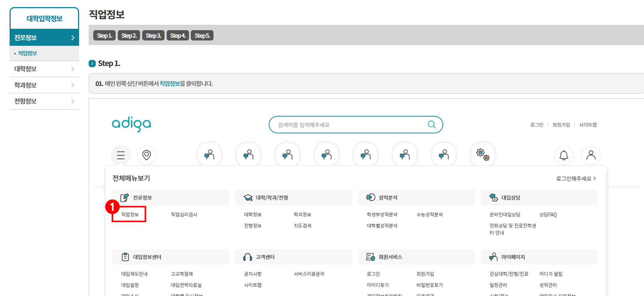Open 대입제도안내 menu link

click(x=134, y=274)
